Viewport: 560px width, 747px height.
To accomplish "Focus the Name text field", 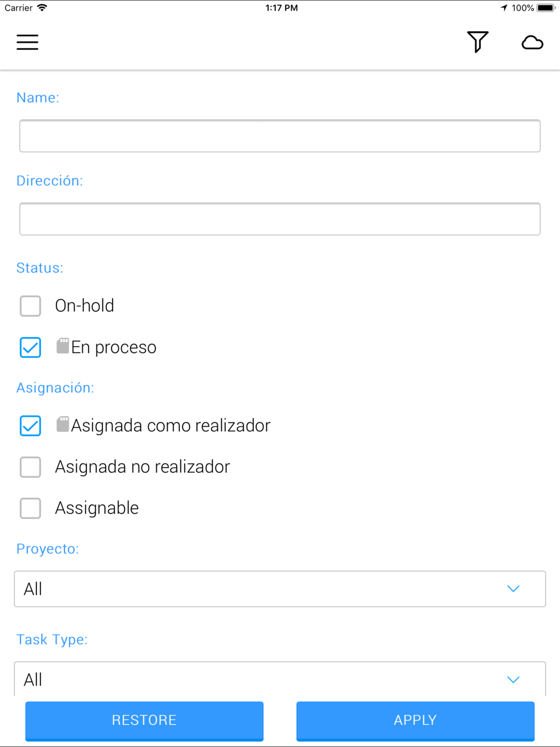I will point(280,136).
